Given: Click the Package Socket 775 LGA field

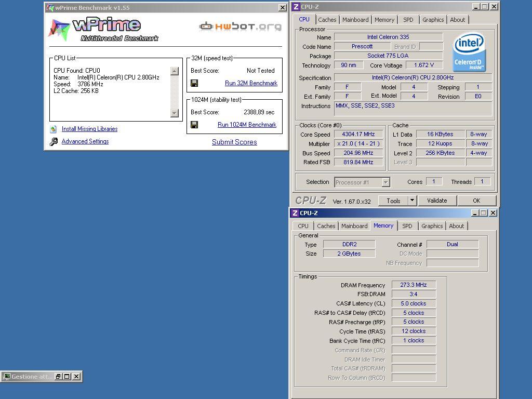Looking at the screenshot, I should pyautogui.click(x=388, y=56).
